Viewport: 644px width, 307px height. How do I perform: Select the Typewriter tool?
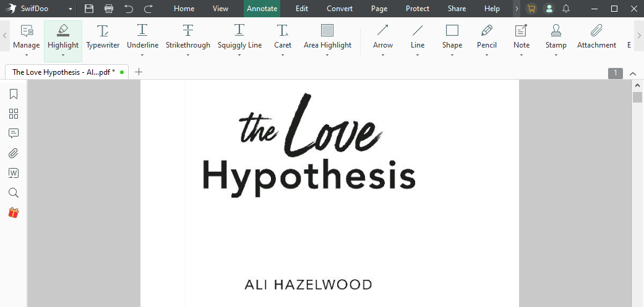point(103,36)
